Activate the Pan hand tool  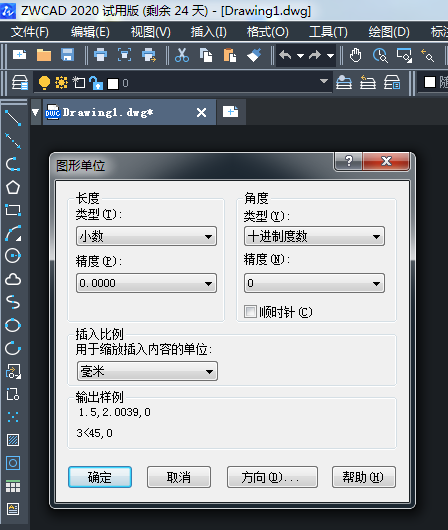(x=355, y=55)
